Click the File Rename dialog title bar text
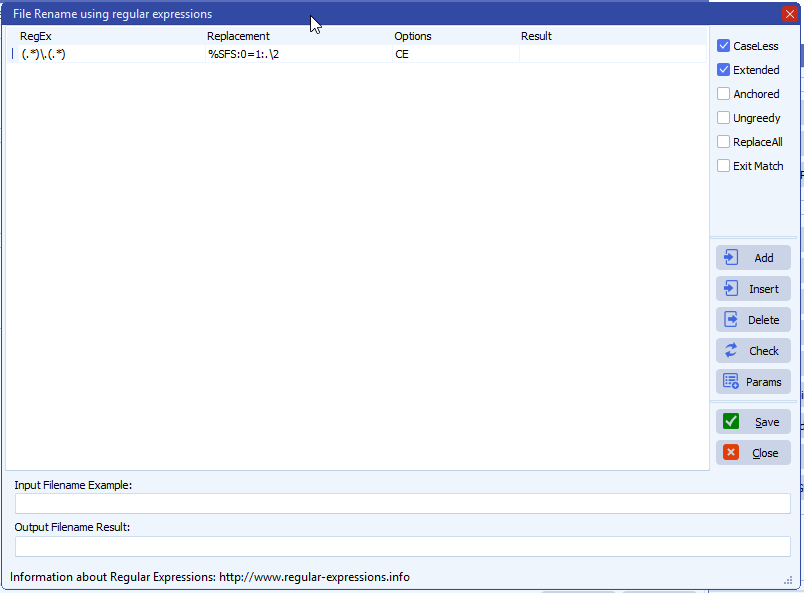 pos(112,14)
